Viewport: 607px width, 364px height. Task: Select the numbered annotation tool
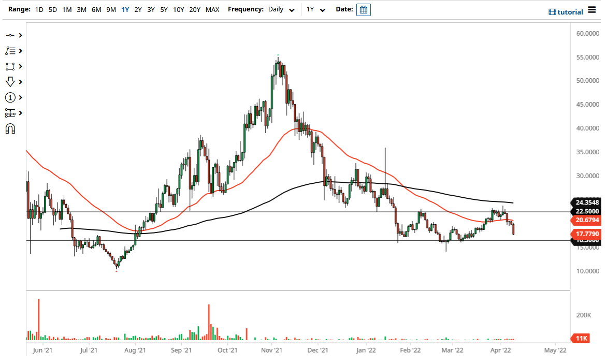coord(10,97)
